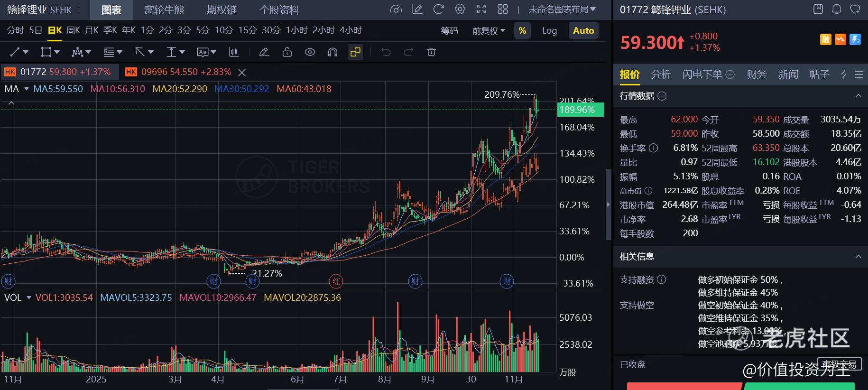Image resolution: width=868 pixels, height=390 pixels.
Task: Toggle percent scale with % button
Action: pos(522,31)
